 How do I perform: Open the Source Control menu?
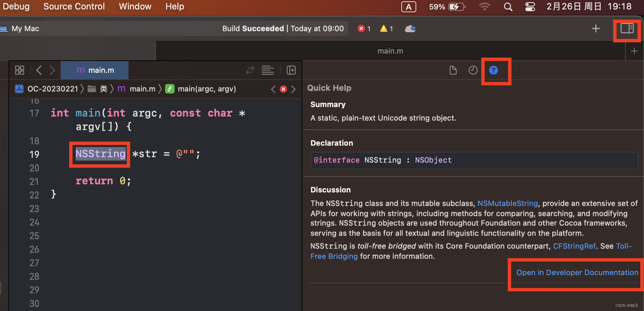(74, 6)
